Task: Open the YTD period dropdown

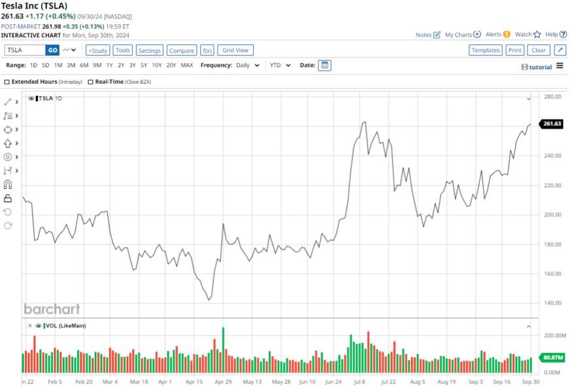Action: (x=280, y=65)
